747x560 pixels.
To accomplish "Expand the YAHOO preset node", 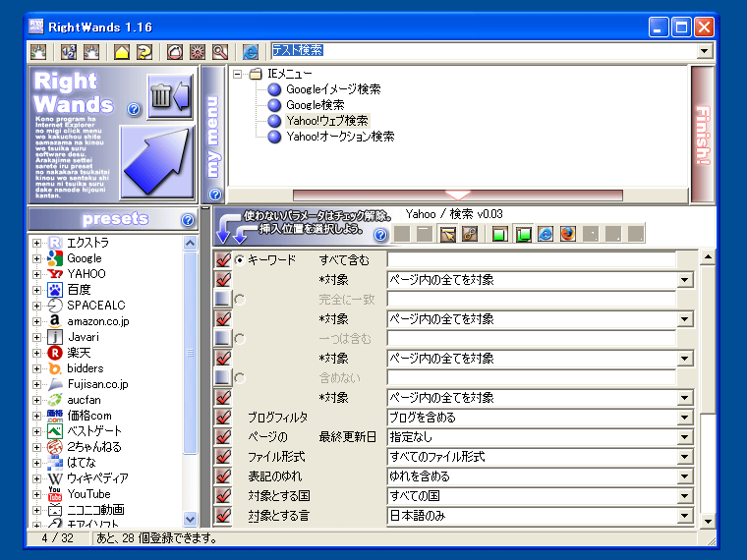I will coord(36,274).
